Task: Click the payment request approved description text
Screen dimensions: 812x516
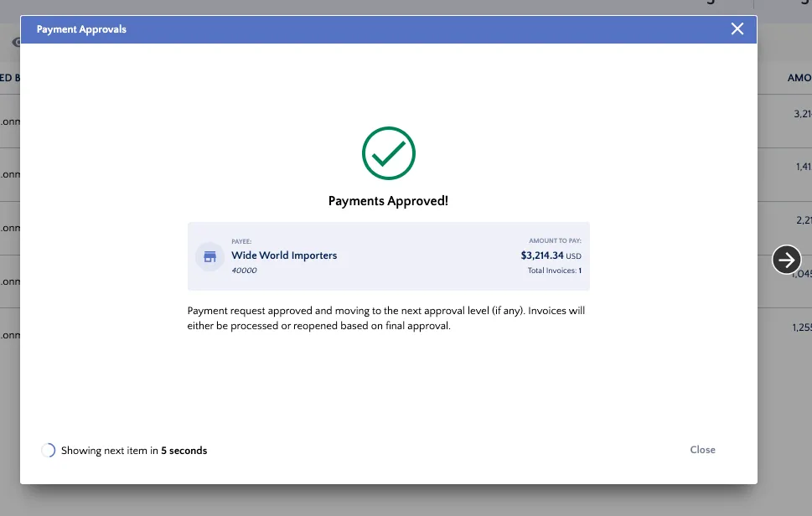Action: (x=386, y=317)
